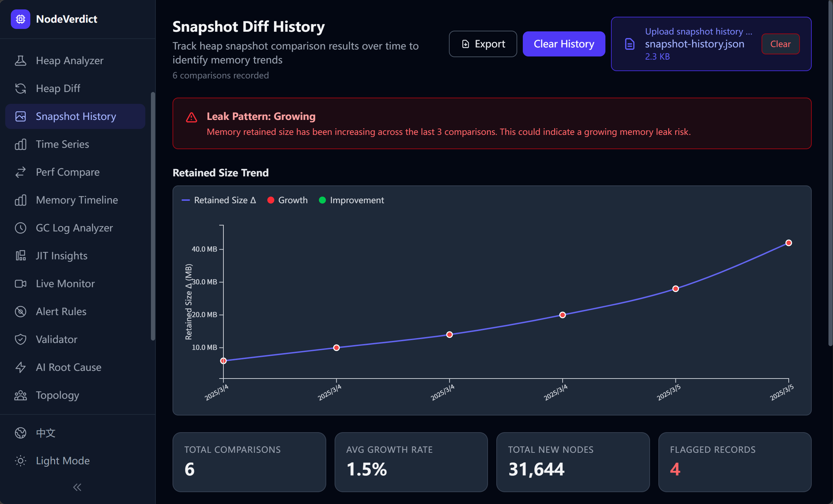Click the Validator shield icon
This screenshot has width=833, height=504.
(21, 339)
